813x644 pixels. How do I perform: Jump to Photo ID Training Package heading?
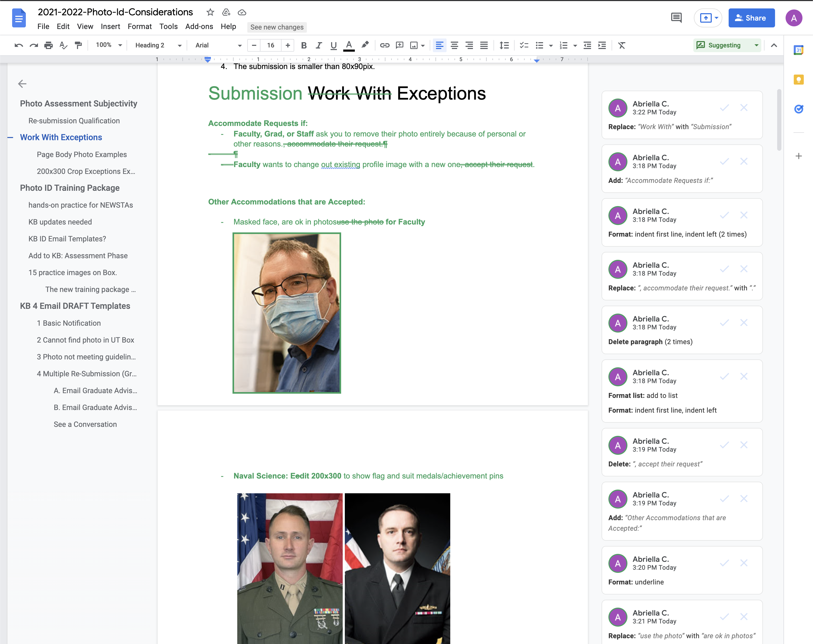70,188
